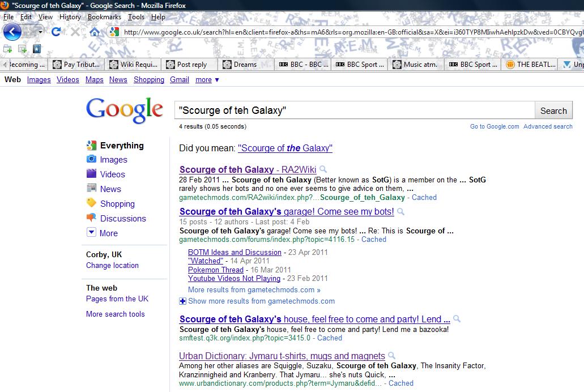Switch to the 'Post reply' tab

[x=190, y=65]
